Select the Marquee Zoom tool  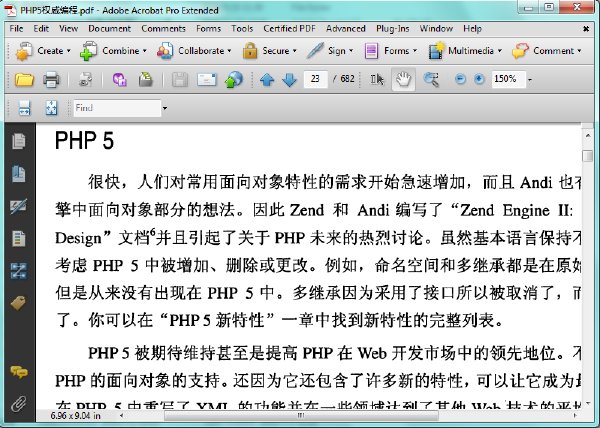[431, 80]
